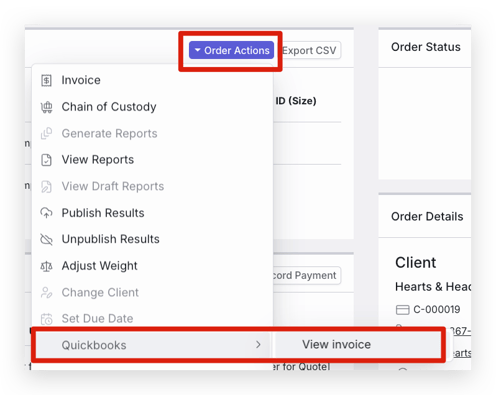The height and width of the screenshot is (395, 496).
Task: Click the Record Payment button
Action: pyautogui.click(x=306, y=275)
